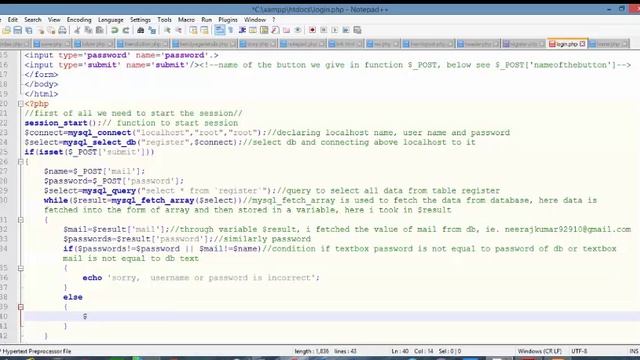This screenshot has height=360, width=640.
Task: Click the echo 'sorry, username or password' line
Action: 201,278
